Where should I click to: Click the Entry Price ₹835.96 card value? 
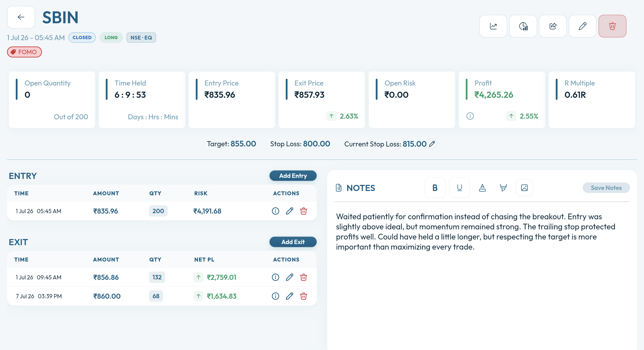(x=219, y=95)
